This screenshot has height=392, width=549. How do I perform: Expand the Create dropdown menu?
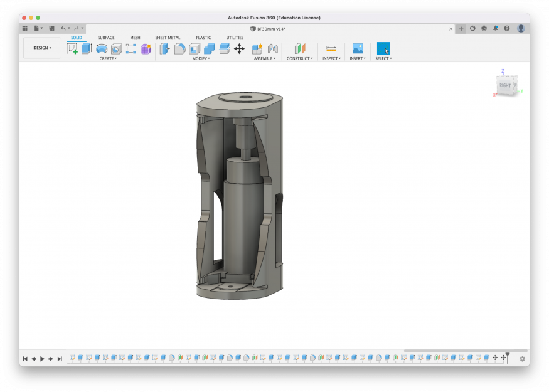108,58
